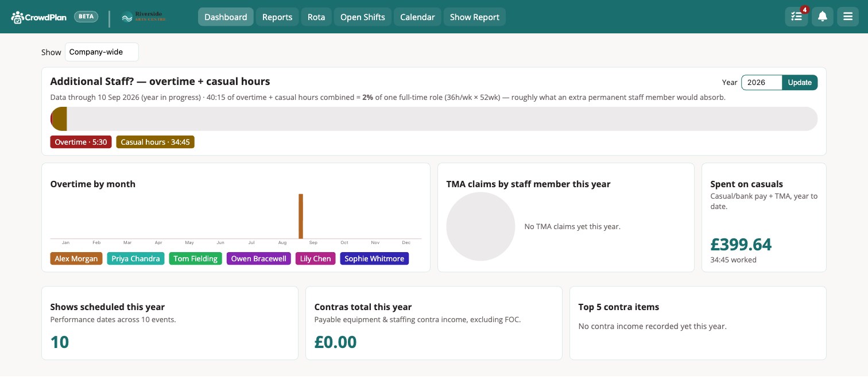The image size is (868, 379).
Task: Select the Casual hours 34:45 legend tag
Action: 155,142
